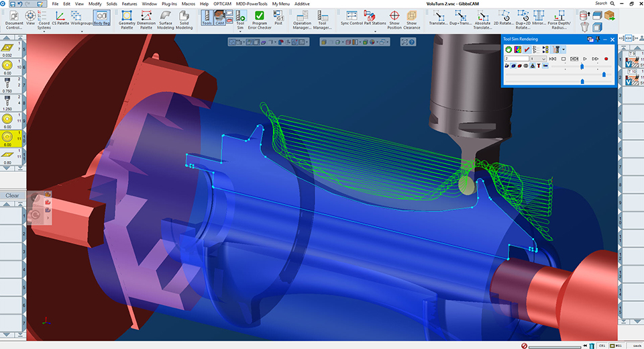The height and width of the screenshot is (349, 644).
Task: Open the Sync Control tool
Action: click(x=352, y=15)
